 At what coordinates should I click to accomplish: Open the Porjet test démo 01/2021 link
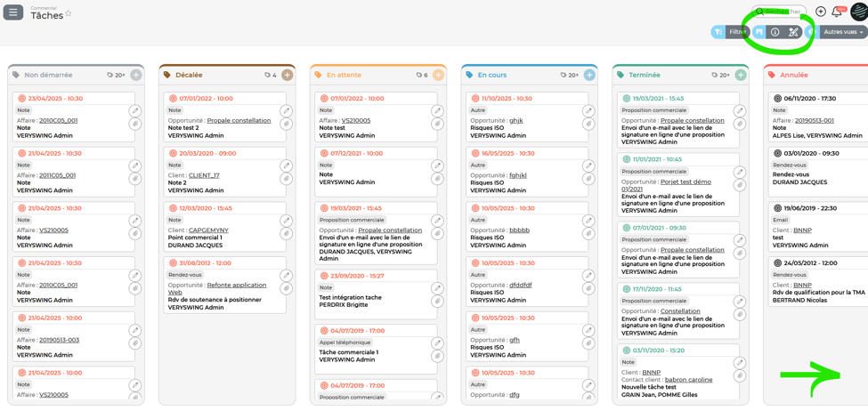pos(667,185)
